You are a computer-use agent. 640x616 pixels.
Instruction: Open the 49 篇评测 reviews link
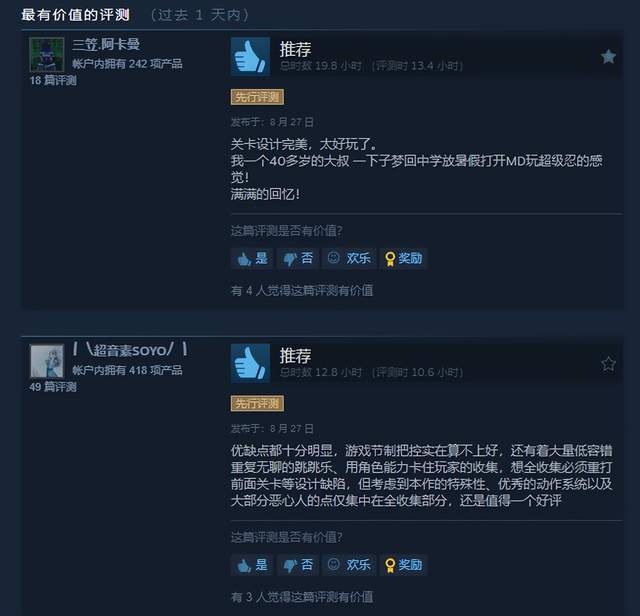(x=53, y=387)
